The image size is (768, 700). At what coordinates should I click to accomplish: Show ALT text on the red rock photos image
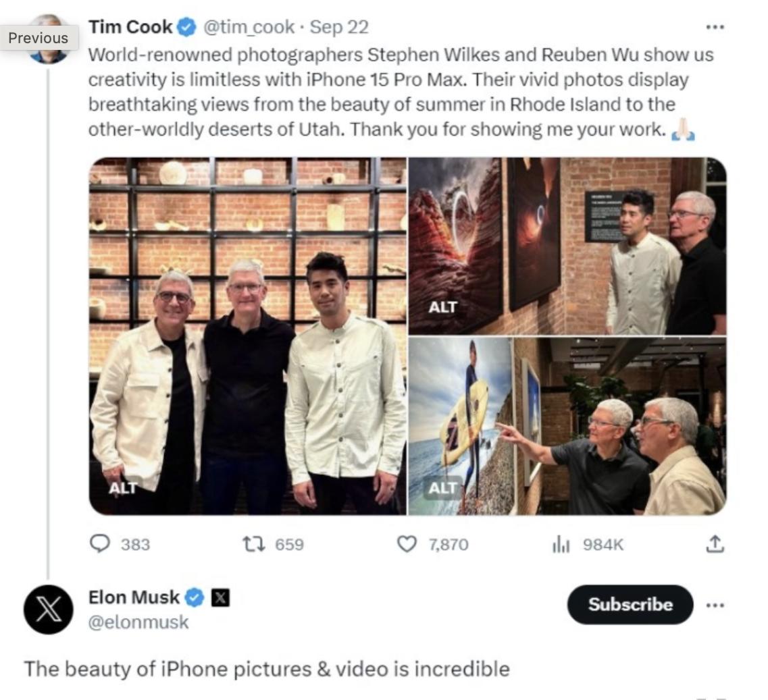pos(443,307)
